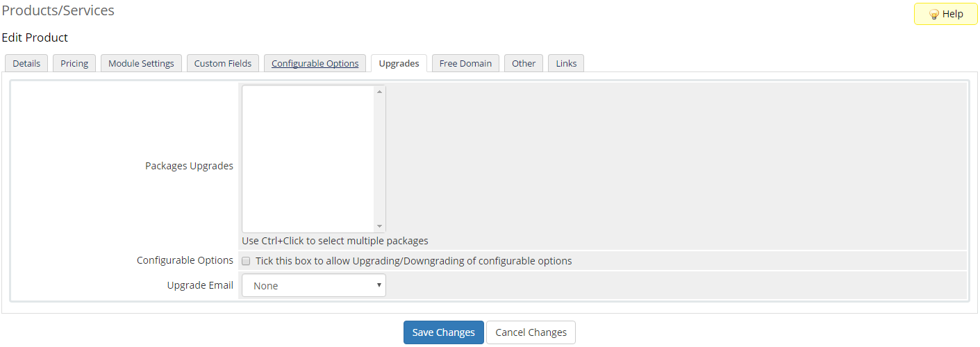Select the Custom Fields tab
This screenshot has width=980, height=347.
(x=223, y=63)
